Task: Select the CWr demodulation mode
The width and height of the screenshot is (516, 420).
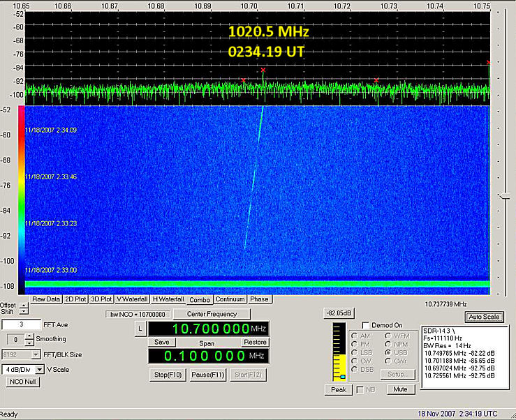Action: pyautogui.click(x=388, y=361)
